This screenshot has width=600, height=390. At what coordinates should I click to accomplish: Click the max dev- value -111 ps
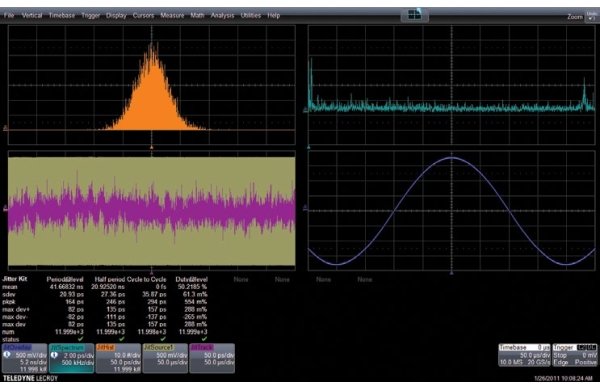tap(115, 317)
